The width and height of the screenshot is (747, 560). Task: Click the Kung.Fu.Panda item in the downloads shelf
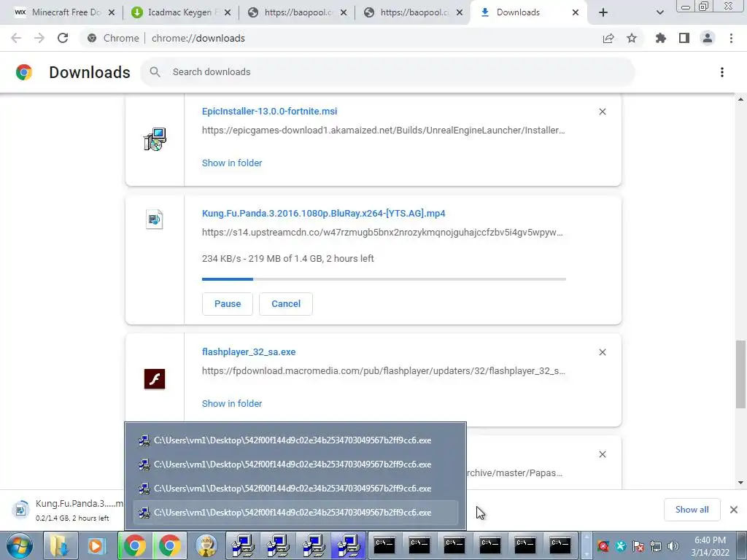click(66, 510)
